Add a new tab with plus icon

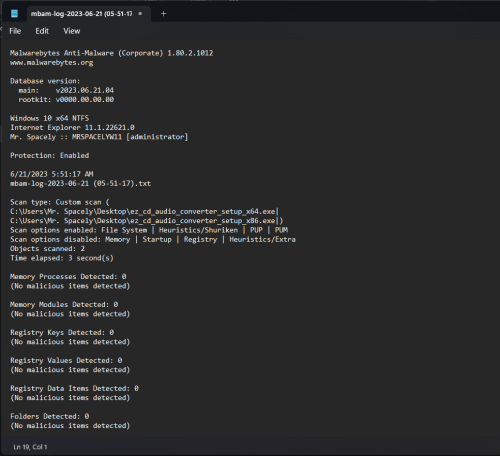[163, 14]
